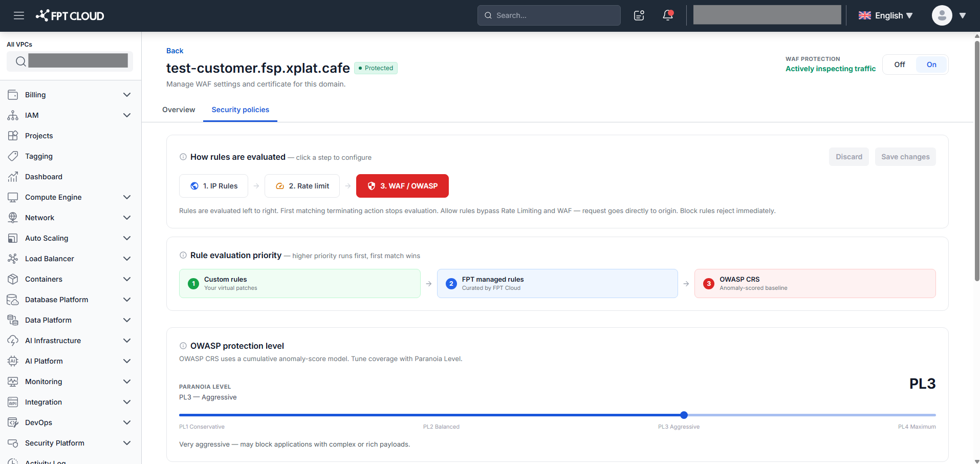Select the Custom rules priority card
This screenshot has width=980, height=464.
[x=300, y=283]
